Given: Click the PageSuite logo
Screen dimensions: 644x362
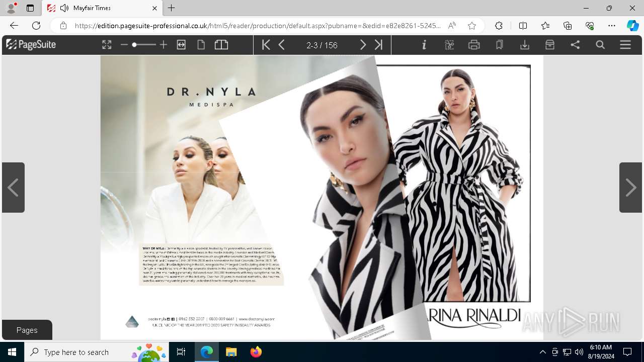Looking at the screenshot, I should 31,44.
